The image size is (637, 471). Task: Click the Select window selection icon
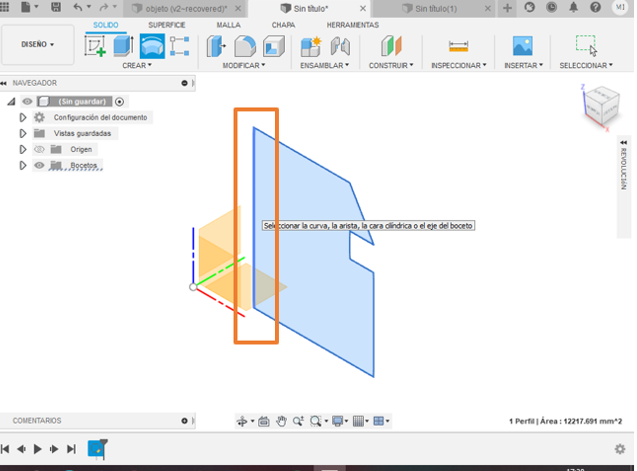click(x=586, y=46)
